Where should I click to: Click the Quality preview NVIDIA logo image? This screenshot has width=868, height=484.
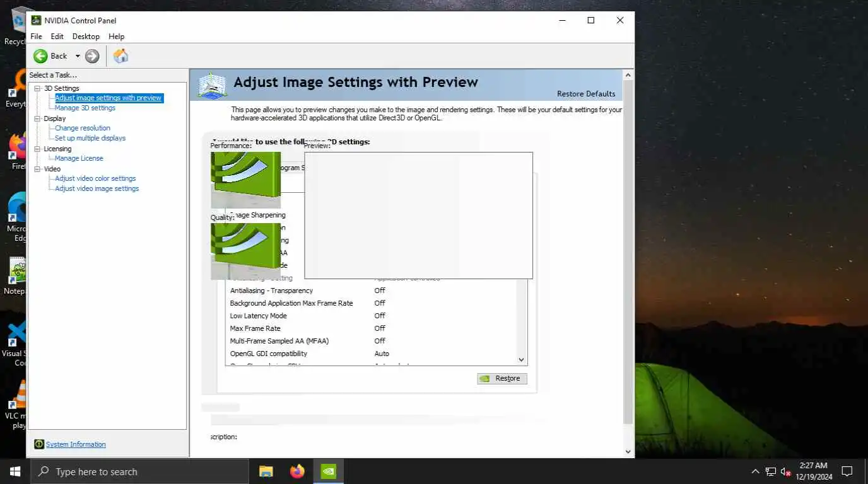tap(246, 251)
